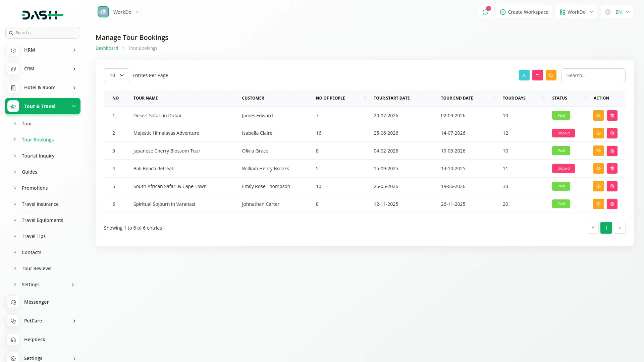This screenshot has height=362, width=644.
Task: Click the orange refresh icon
Action: pyautogui.click(x=551, y=75)
